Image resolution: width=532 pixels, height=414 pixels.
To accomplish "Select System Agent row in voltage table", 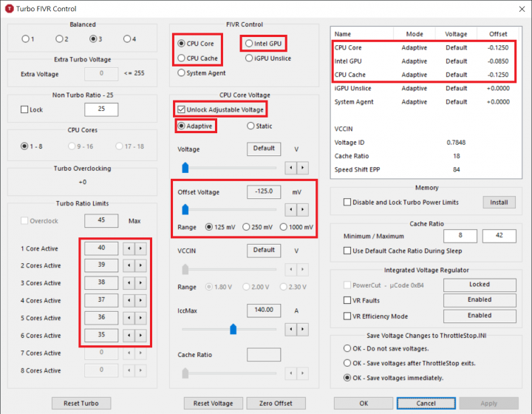I will pos(424,102).
